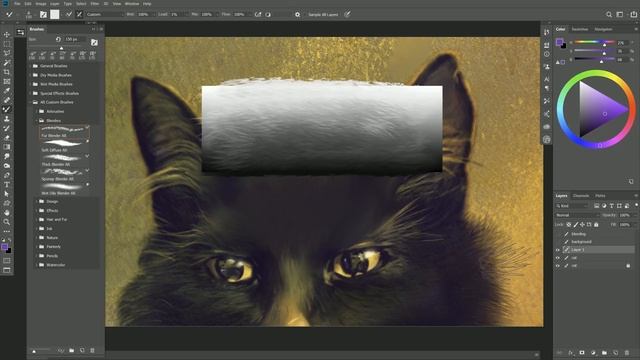Switch to the Channels tab

[x=581, y=196]
